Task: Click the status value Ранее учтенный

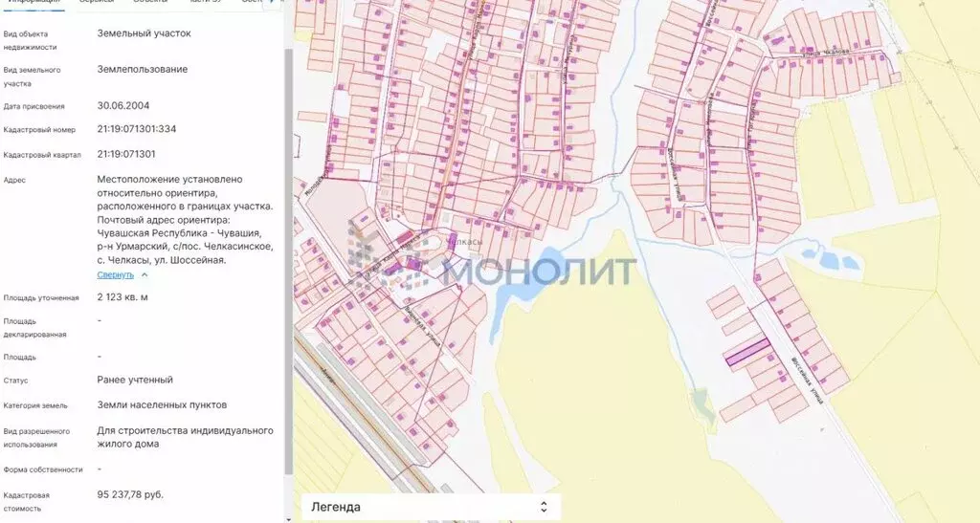Action: pos(135,380)
